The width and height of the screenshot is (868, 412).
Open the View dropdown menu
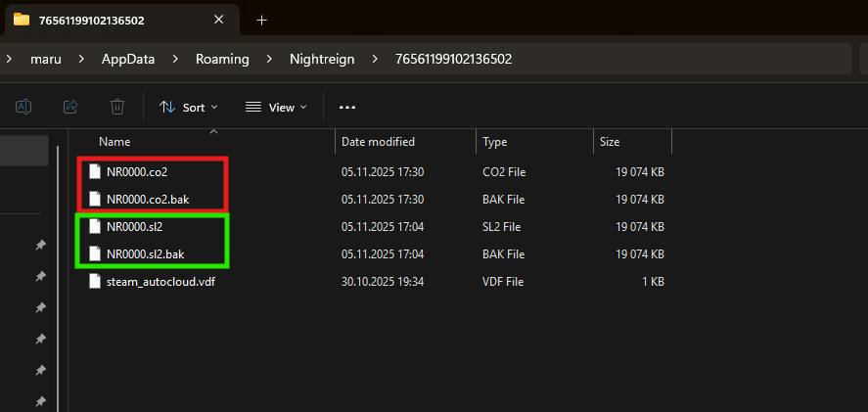coord(276,107)
